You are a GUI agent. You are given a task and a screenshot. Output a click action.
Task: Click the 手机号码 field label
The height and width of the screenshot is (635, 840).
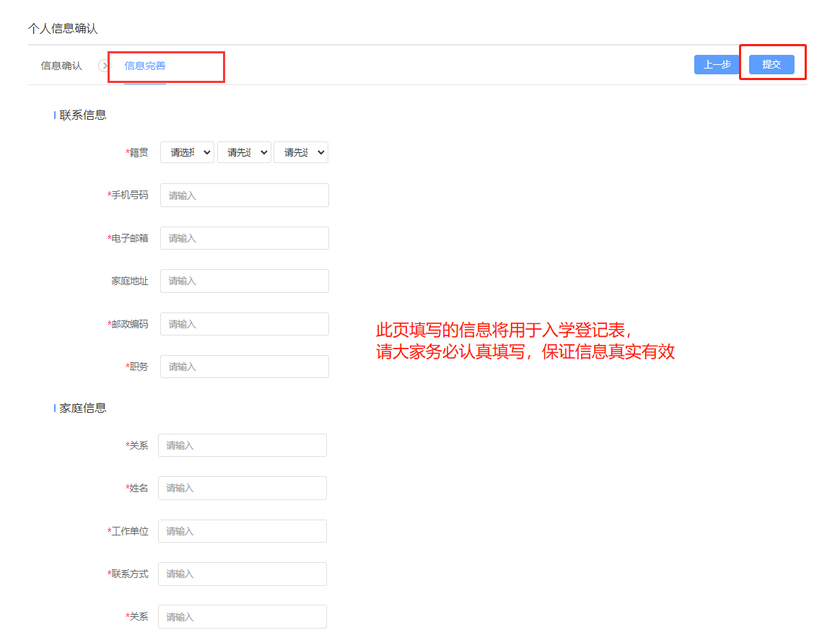(x=128, y=195)
